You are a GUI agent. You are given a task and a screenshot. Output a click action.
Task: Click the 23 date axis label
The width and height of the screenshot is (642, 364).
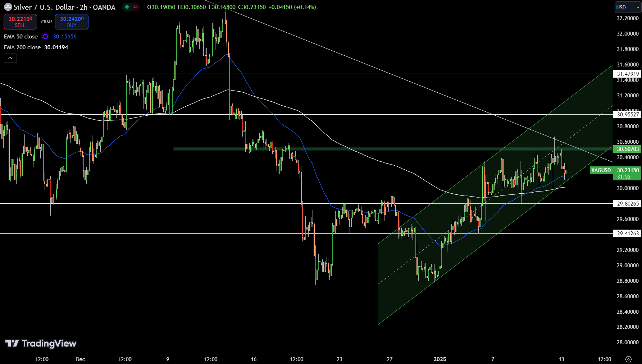340,359
